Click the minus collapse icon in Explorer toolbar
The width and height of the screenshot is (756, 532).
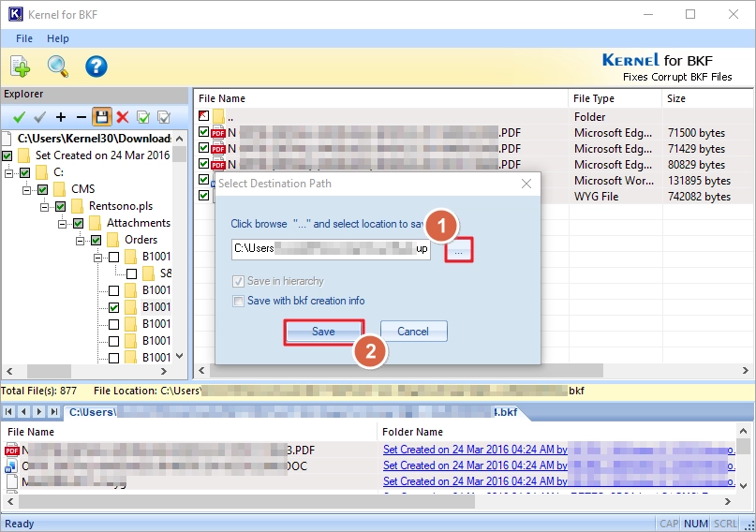(x=81, y=117)
